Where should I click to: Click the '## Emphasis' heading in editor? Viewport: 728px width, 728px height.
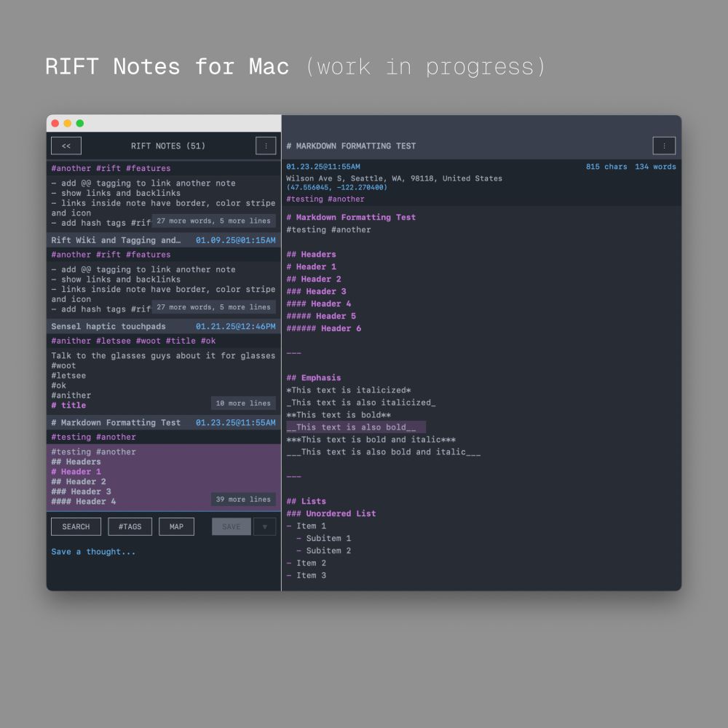313,378
